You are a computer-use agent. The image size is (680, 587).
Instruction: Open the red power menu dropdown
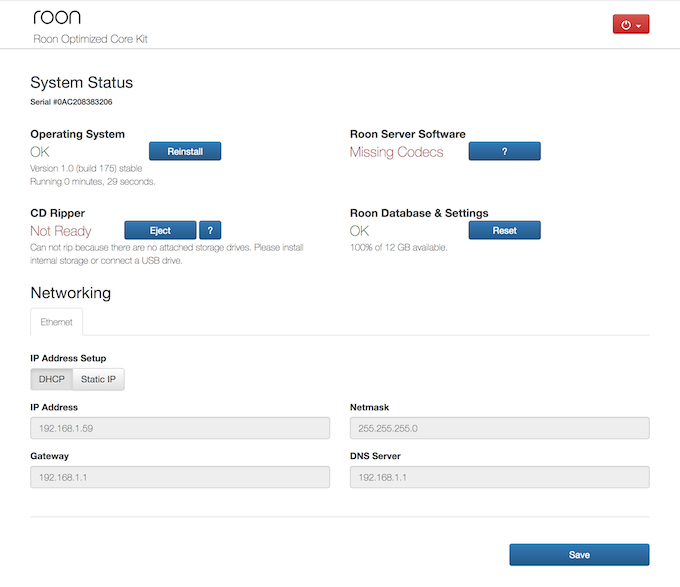631,24
